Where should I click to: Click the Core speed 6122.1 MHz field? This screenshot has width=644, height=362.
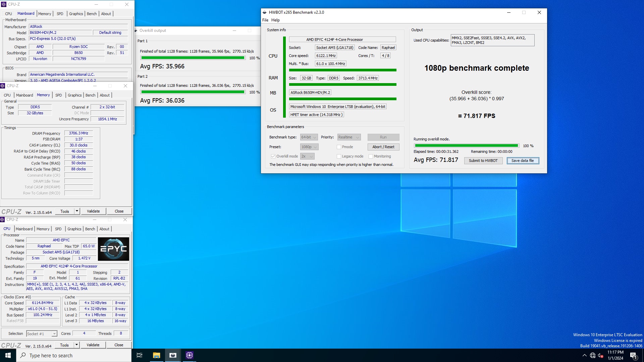[326, 56]
